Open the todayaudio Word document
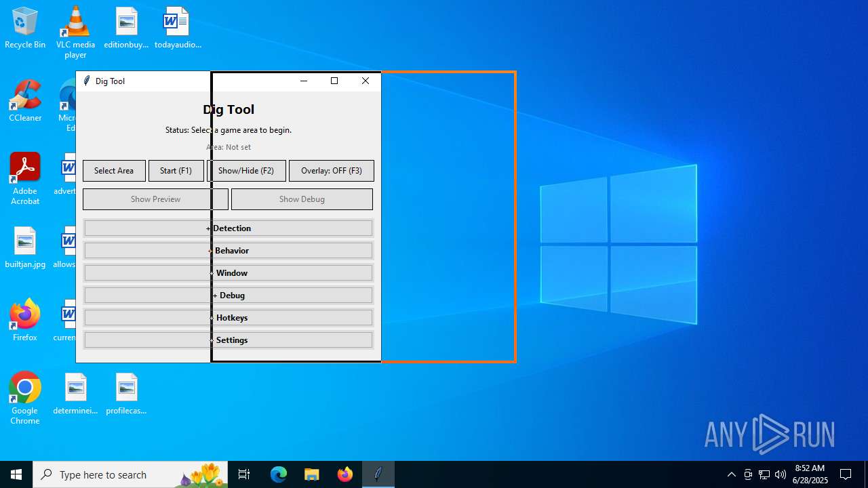 (x=178, y=28)
